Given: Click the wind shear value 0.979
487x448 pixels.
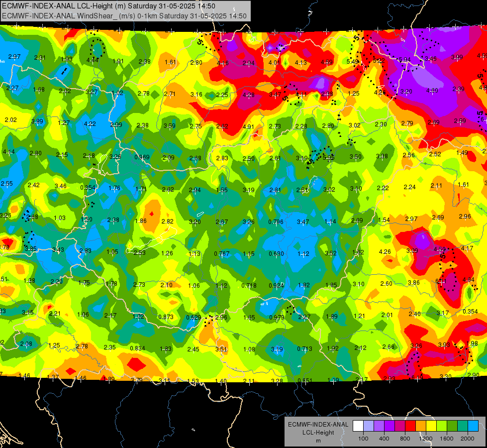Looking at the screenshot, I should tap(277, 318).
